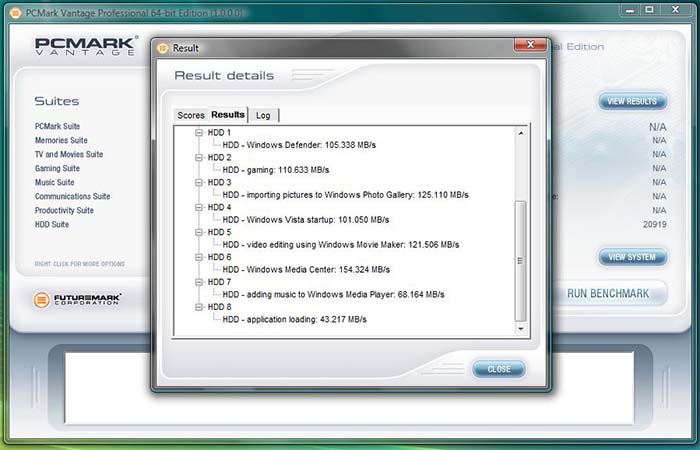700x450 pixels.
Task: Select Communications Suite
Action: (x=72, y=196)
